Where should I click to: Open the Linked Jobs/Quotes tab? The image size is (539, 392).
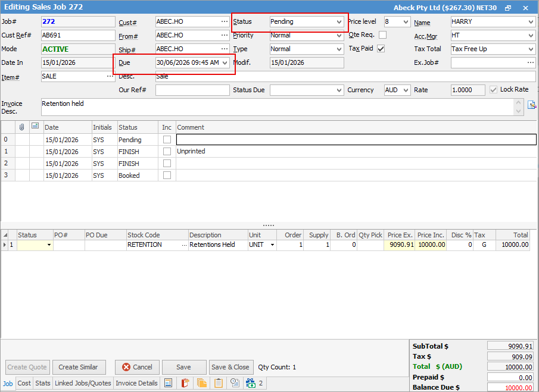pyautogui.click(x=83, y=383)
